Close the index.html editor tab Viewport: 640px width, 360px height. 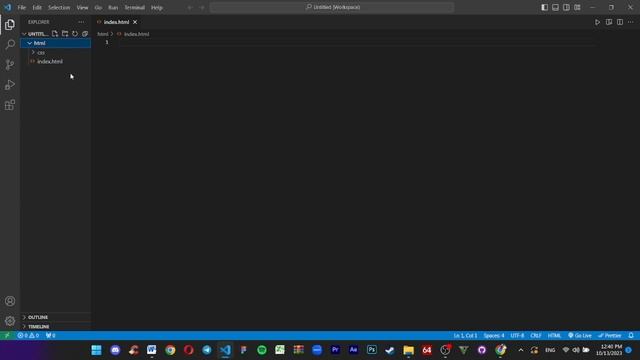point(135,22)
